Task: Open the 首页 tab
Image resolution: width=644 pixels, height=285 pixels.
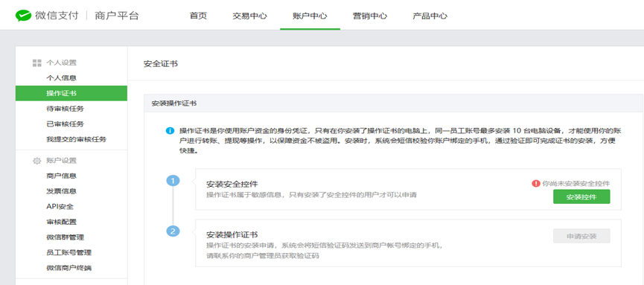Action: [198, 16]
